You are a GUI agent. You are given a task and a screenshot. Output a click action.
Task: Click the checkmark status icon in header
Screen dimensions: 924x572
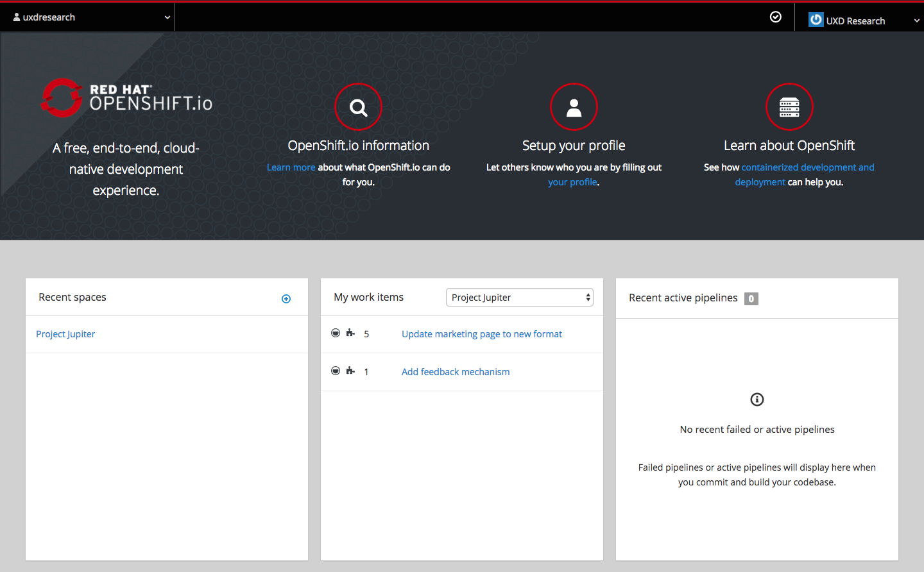coord(776,17)
